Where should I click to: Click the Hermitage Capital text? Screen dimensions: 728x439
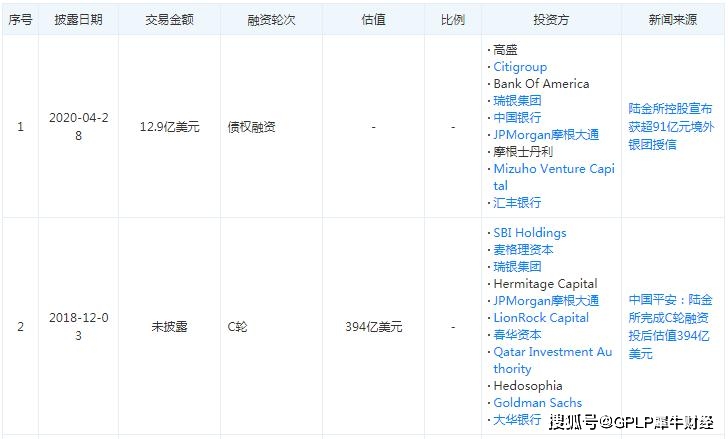pyautogui.click(x=546, y=284)
